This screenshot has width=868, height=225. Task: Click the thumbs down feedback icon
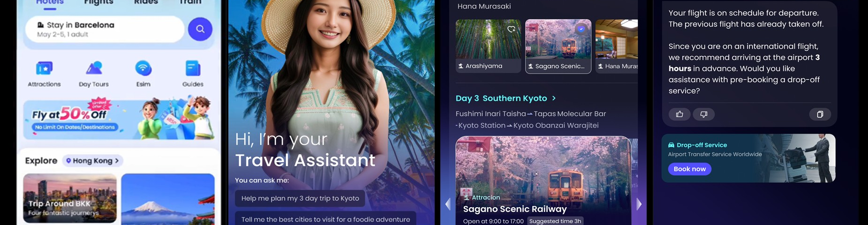pos(704,114)
